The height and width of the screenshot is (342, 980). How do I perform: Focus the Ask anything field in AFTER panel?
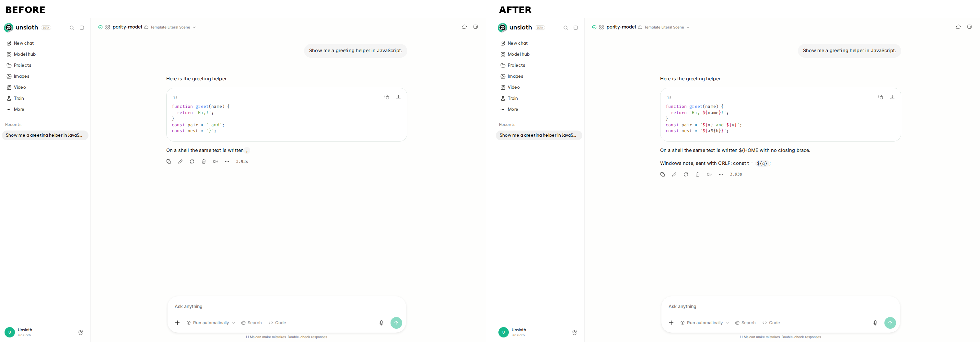[780, 306]
